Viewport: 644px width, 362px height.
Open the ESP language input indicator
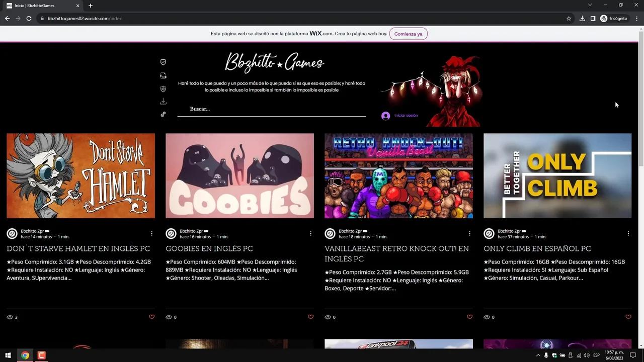pos(596,355)
